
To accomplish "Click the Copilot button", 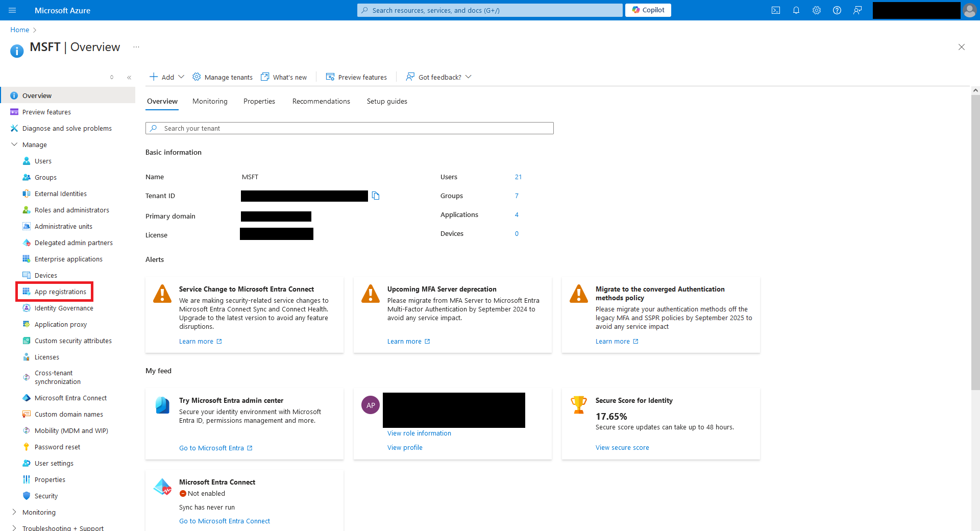I will coord(648,10).
